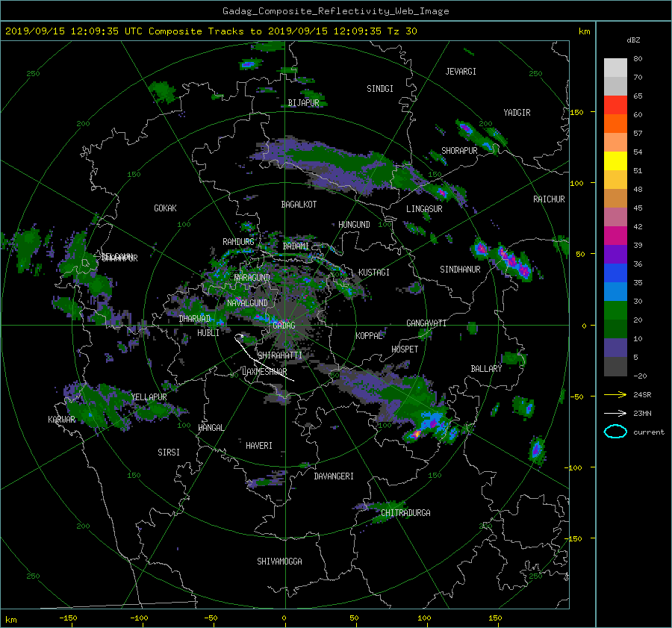Click the KARWAR city label
This screenshot has width=672, height=628.
[x=62, y=420]
